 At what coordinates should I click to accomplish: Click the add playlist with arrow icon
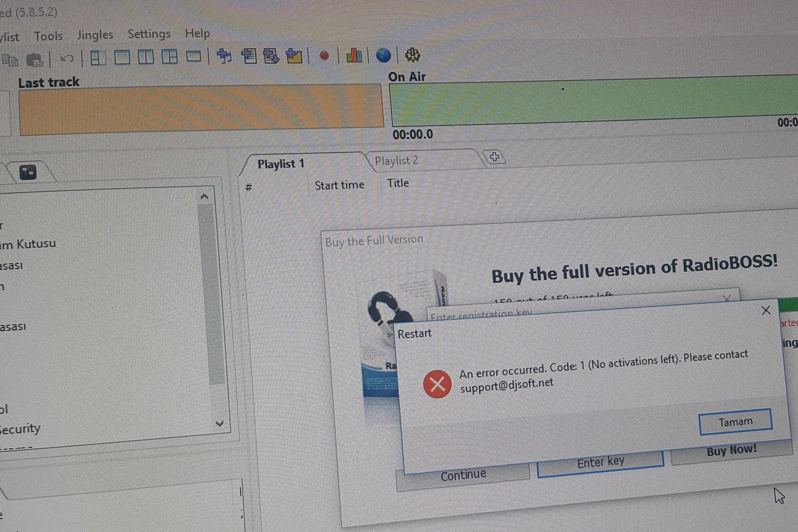click(271, 56)
